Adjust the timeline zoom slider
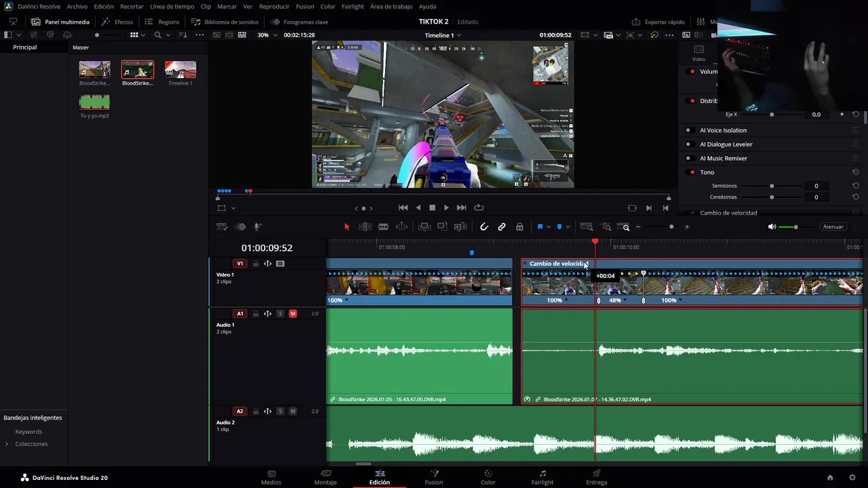 pos(671,227)
